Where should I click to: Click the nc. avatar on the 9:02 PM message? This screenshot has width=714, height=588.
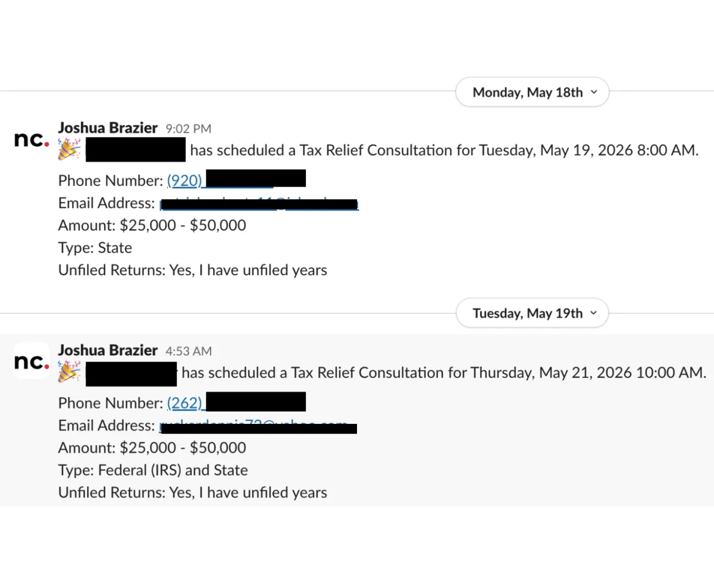pos(32,139)
